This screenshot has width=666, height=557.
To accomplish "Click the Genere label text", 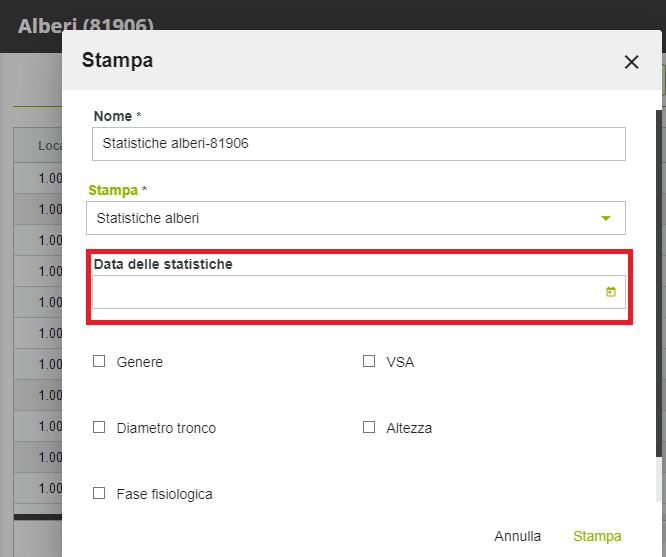I will tap(139, 362).
